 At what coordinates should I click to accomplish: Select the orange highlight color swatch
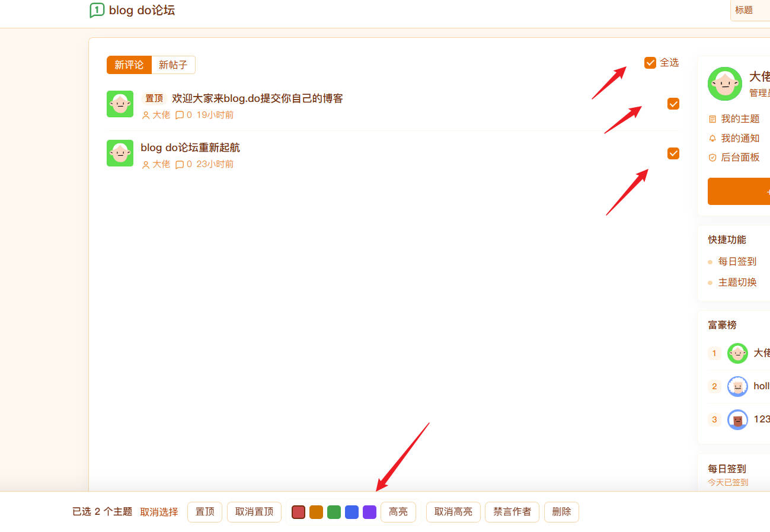pos(317,512)
